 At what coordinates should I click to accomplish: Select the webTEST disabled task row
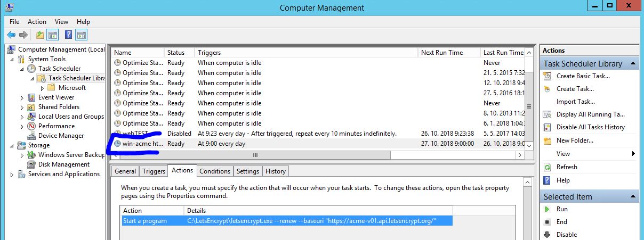[x=319, y=134]
